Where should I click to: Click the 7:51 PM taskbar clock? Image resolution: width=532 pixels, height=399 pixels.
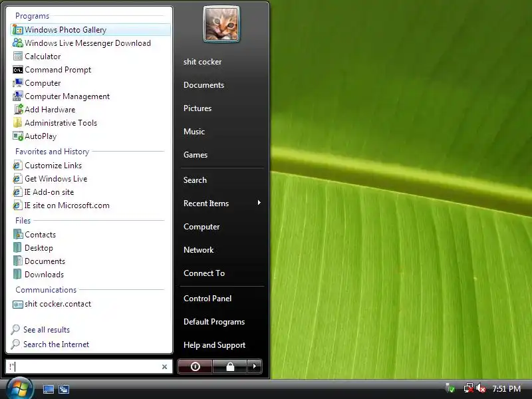[507, 388]
